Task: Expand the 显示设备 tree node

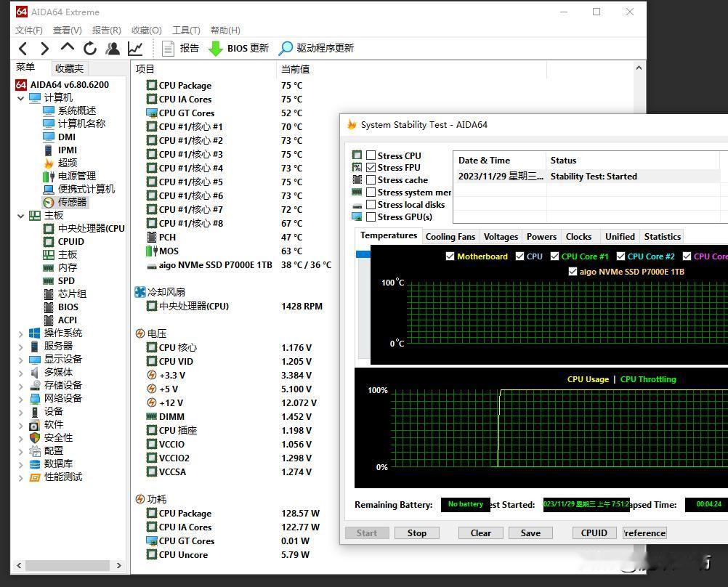Action: [x=20, y=360]
